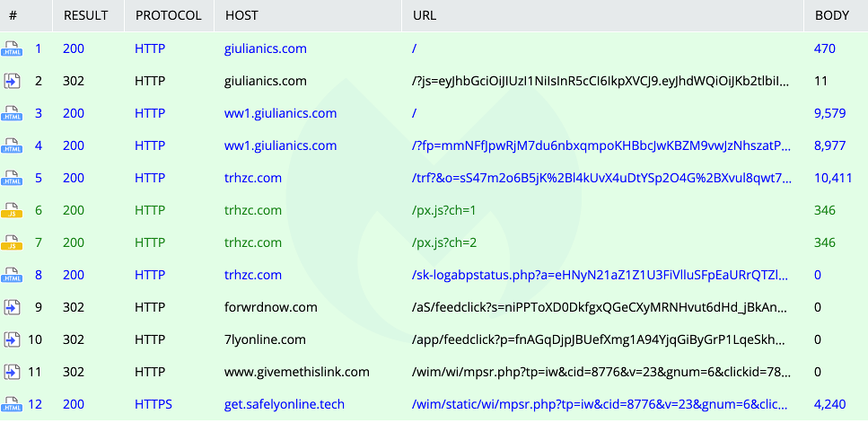Select host ww1.giulianics.com in session 4
This screenshot has width=868, height=423.
tap(280, 145)
